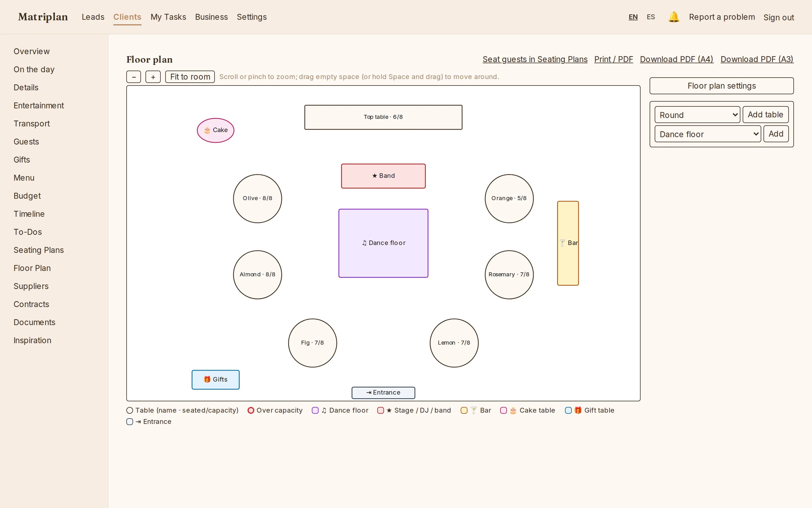
Task: Click the zoom out minus button
Action: (x=134, y=77)
